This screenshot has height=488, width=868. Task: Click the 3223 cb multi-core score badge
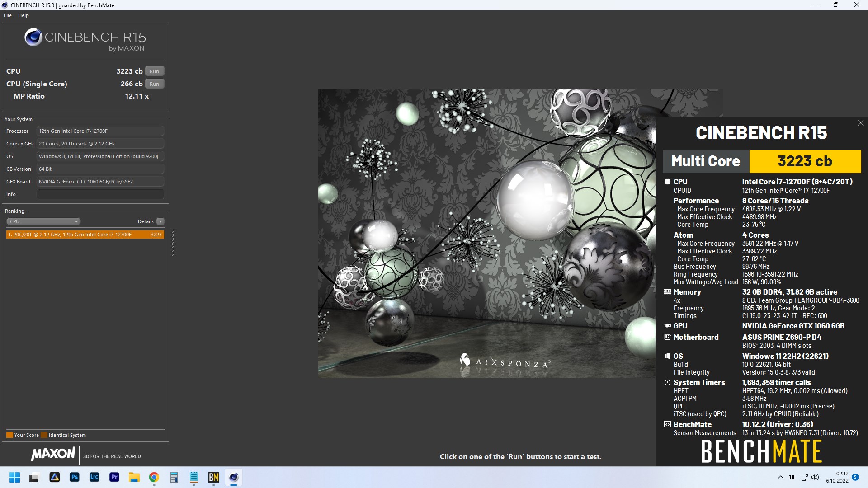coord(805,161)
